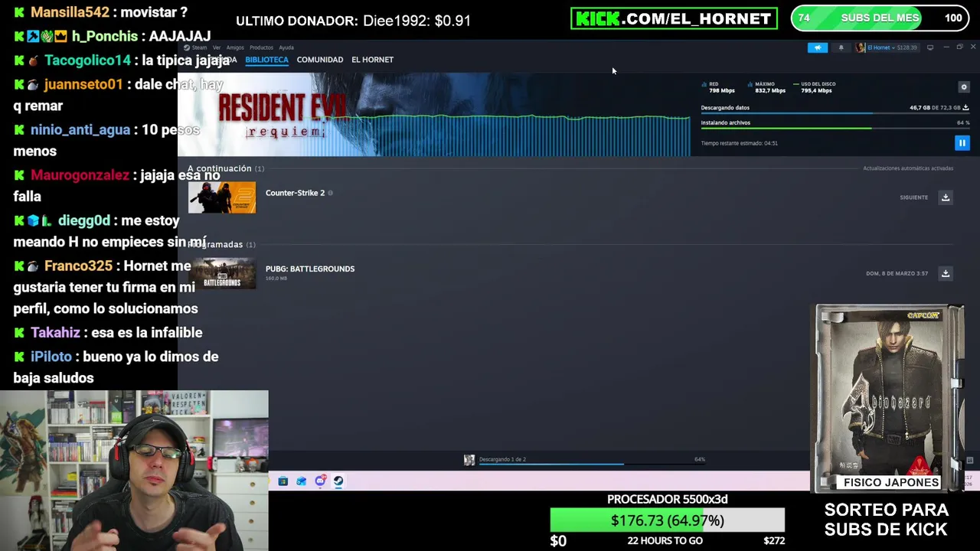Select the Counter-Strike 2 title text

pyautogui.click(x=295, y=193)
